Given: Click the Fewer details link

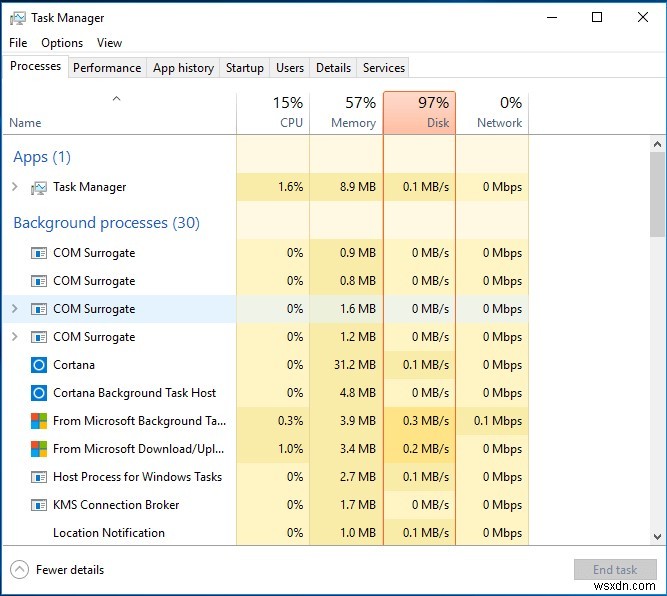Looking at the screenshot, I should 70,570.
